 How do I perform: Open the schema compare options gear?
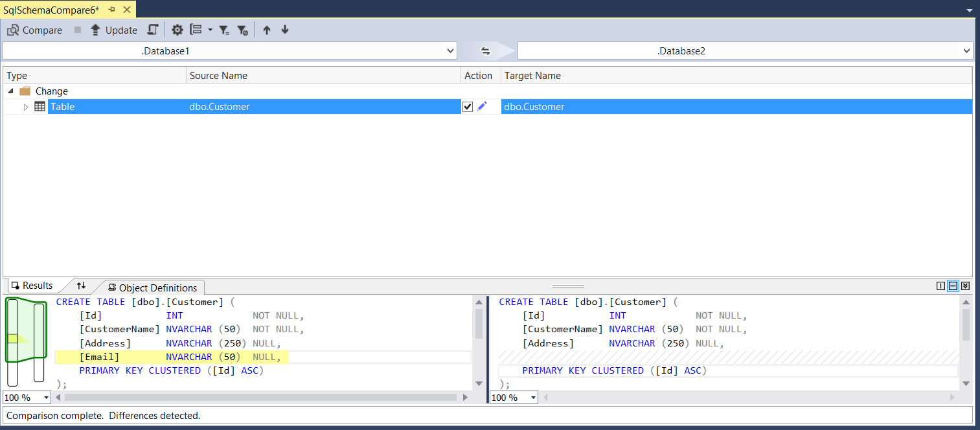click(177, 30)
